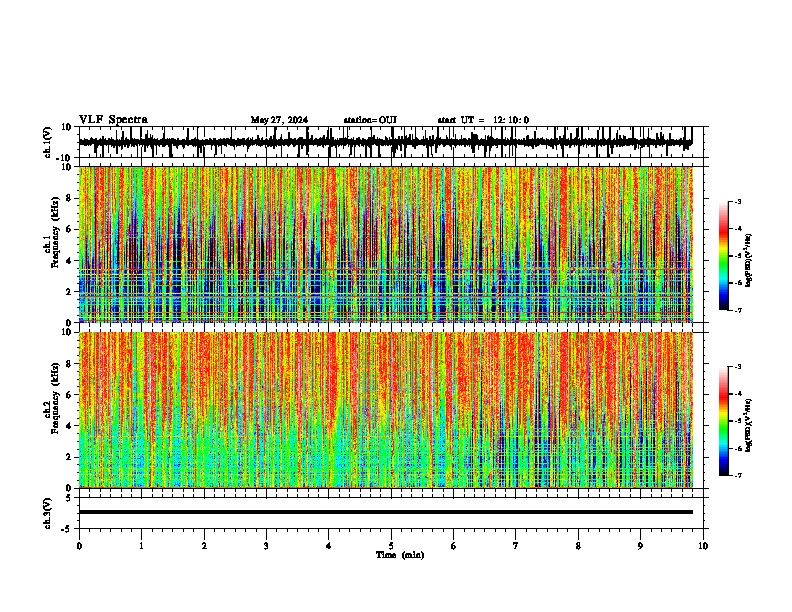Screen dimensions: 792x612
Task: Click time axis tick label "2"
Action: 204,546
